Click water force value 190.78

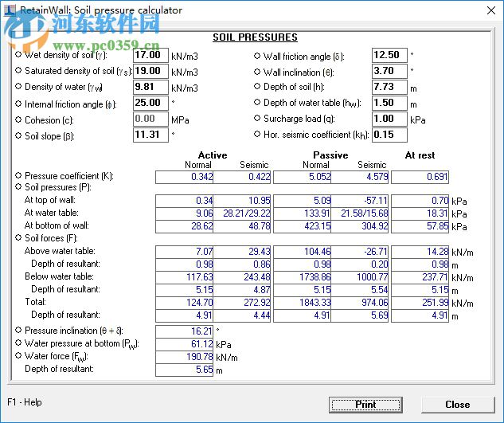[185, 357]
